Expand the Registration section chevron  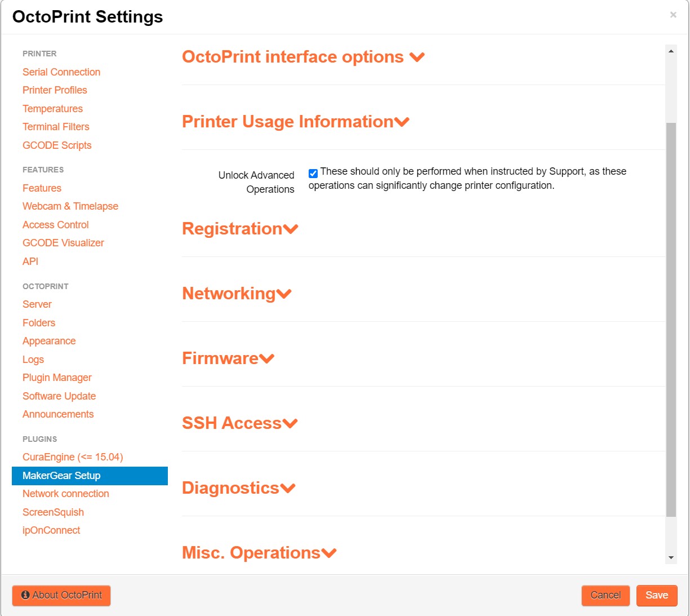pos(291,229)
